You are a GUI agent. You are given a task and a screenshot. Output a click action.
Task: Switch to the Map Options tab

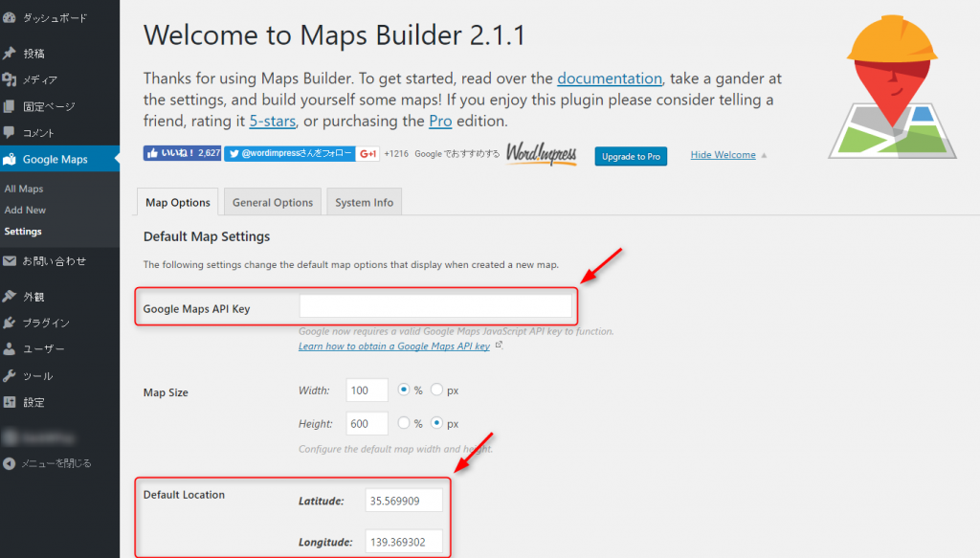(177, 202)
